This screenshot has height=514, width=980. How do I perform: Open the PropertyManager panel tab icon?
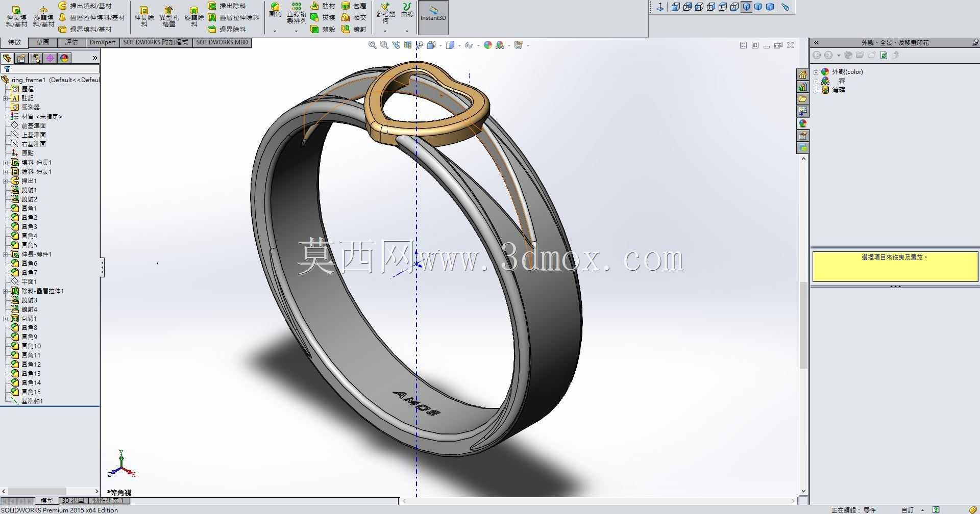click(x=21, y=58)
